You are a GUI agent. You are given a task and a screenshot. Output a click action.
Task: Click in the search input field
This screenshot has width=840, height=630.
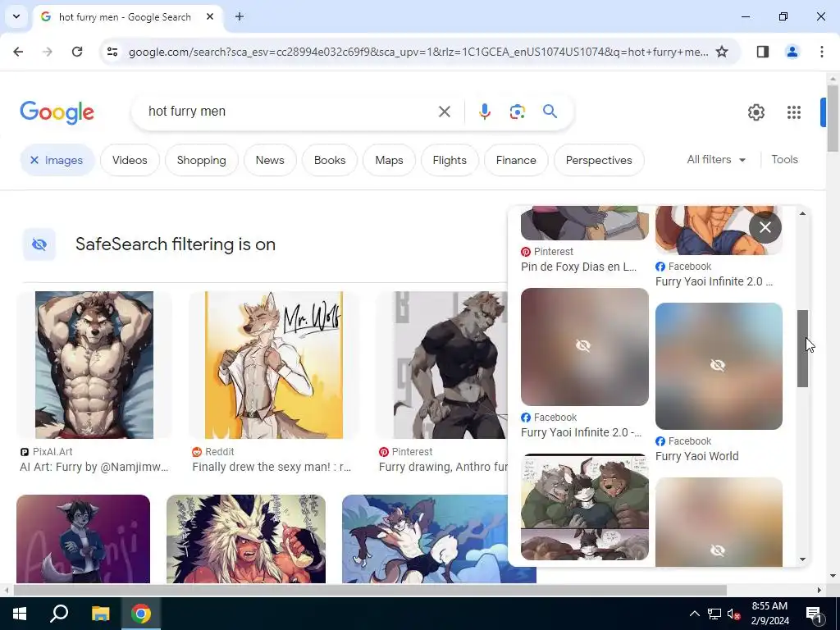290,112
